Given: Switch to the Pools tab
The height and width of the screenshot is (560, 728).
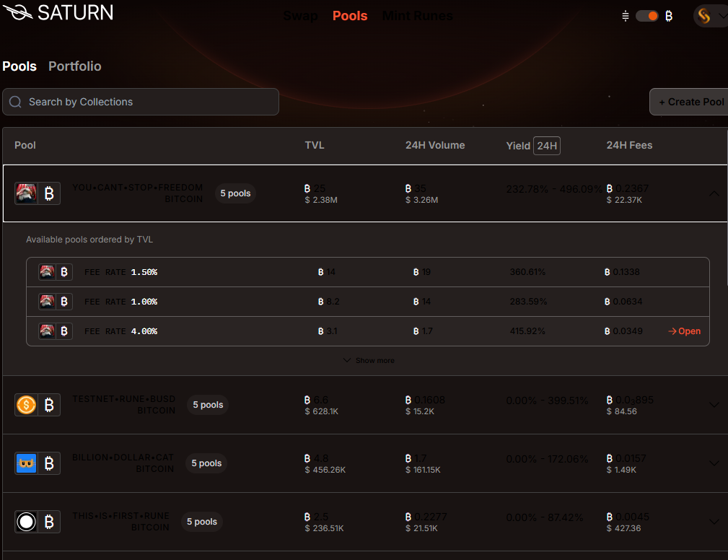Looking at the screenshot, I should [19, 66].
